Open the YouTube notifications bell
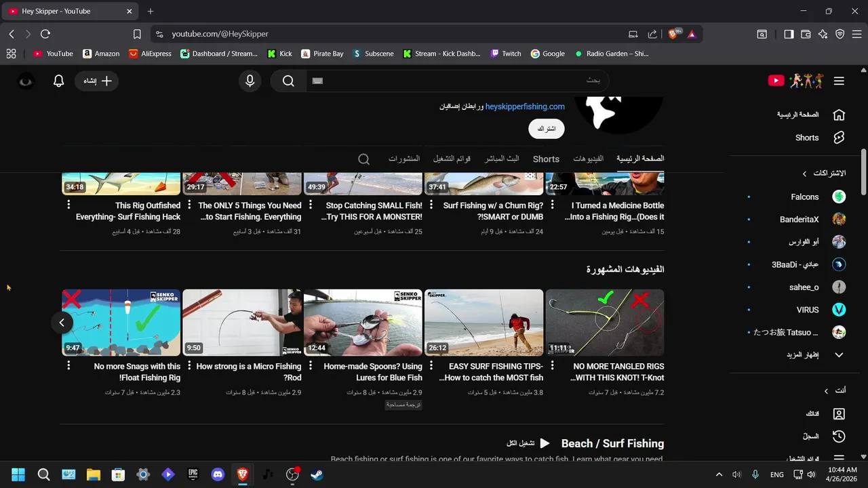 pos(59,81)
